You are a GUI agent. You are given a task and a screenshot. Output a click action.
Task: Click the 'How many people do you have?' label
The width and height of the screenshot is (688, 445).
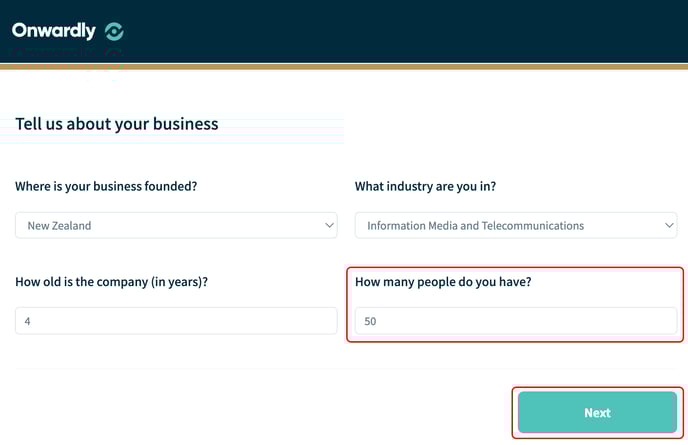tap(443, 282)
